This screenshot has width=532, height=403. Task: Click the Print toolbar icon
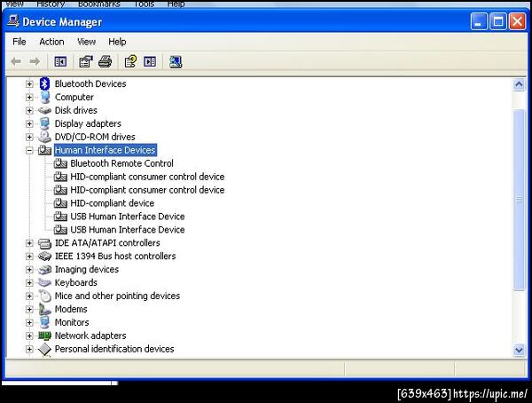(x=106, y=61)
